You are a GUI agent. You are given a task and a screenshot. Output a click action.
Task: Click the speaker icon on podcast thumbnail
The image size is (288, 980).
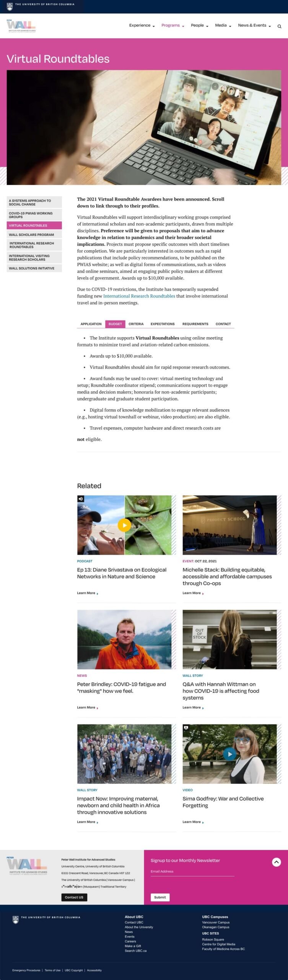[80, 498]
